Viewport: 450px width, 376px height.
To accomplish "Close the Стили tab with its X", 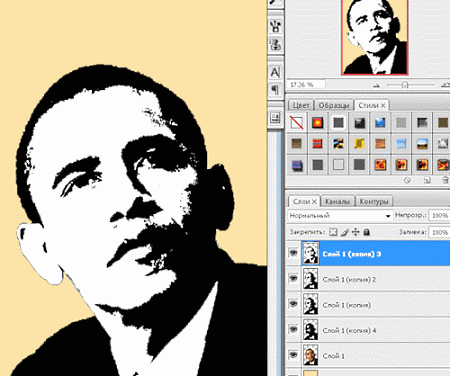I will 383,105.
